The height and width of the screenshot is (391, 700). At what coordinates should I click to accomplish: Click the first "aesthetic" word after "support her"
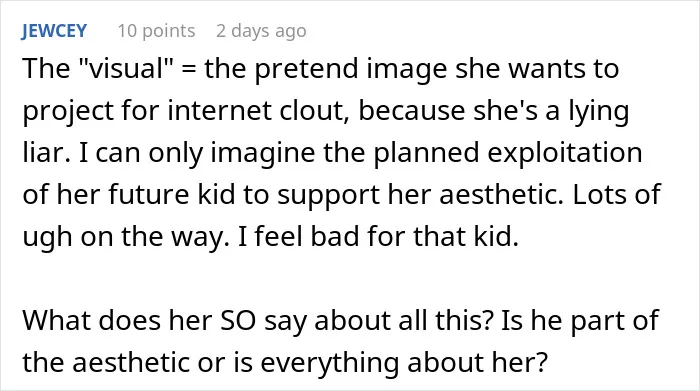(x=501, y=195)
